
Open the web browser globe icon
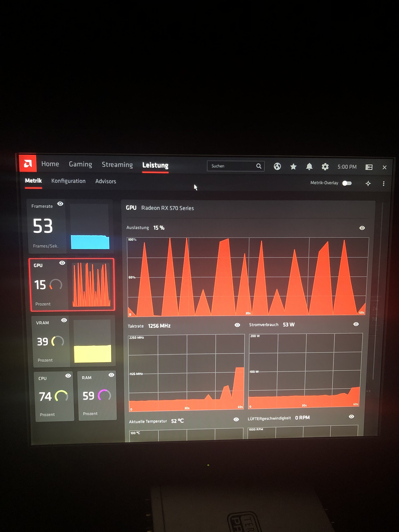[277, 166]
